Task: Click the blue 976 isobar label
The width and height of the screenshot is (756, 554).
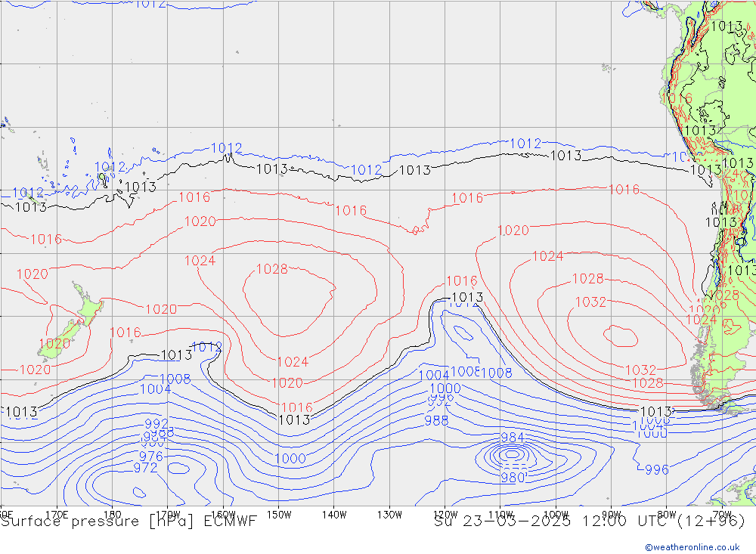Action: click(x=151, y=456)
